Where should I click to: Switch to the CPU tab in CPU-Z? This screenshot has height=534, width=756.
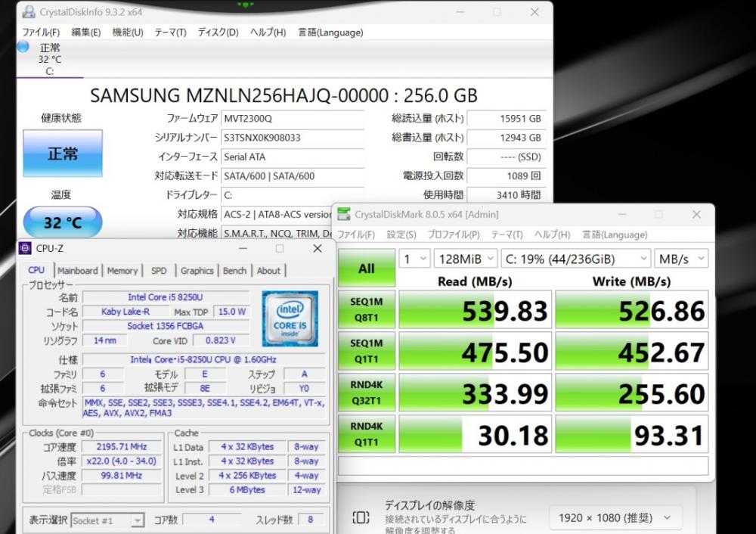(x=36, y=270)
